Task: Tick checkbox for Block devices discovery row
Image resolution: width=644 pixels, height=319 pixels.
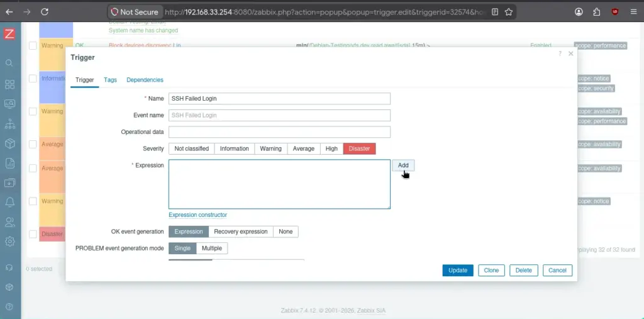Action: pos(33,46)
